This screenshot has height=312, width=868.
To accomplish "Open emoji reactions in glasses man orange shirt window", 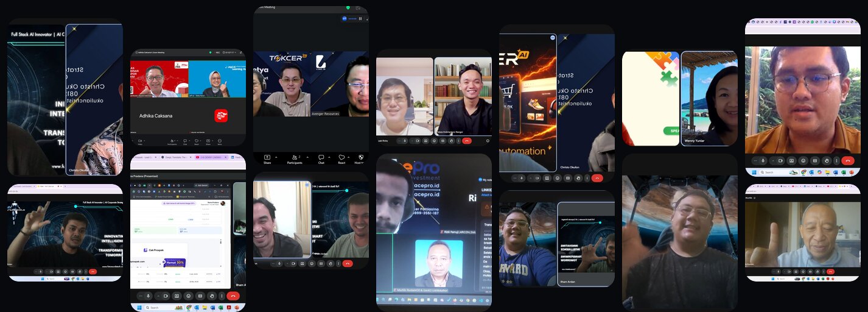I will pyautogui.click(x=803, y=161).
